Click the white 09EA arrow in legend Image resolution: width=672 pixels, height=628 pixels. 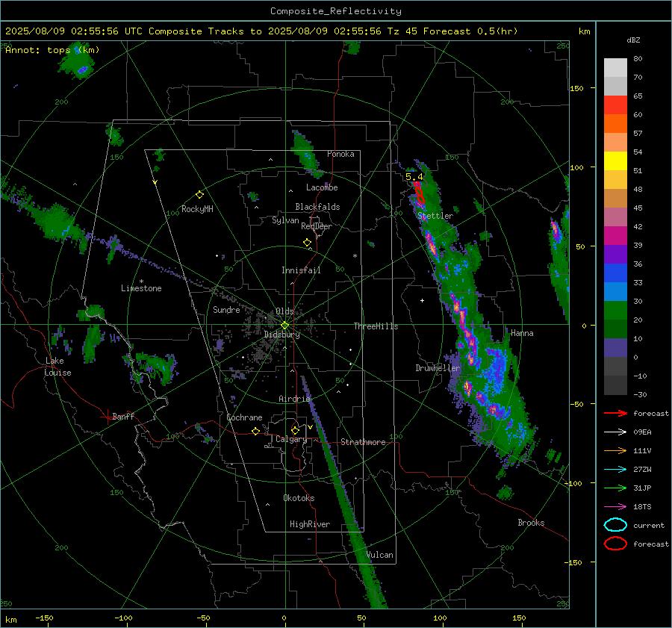[615, 432]
